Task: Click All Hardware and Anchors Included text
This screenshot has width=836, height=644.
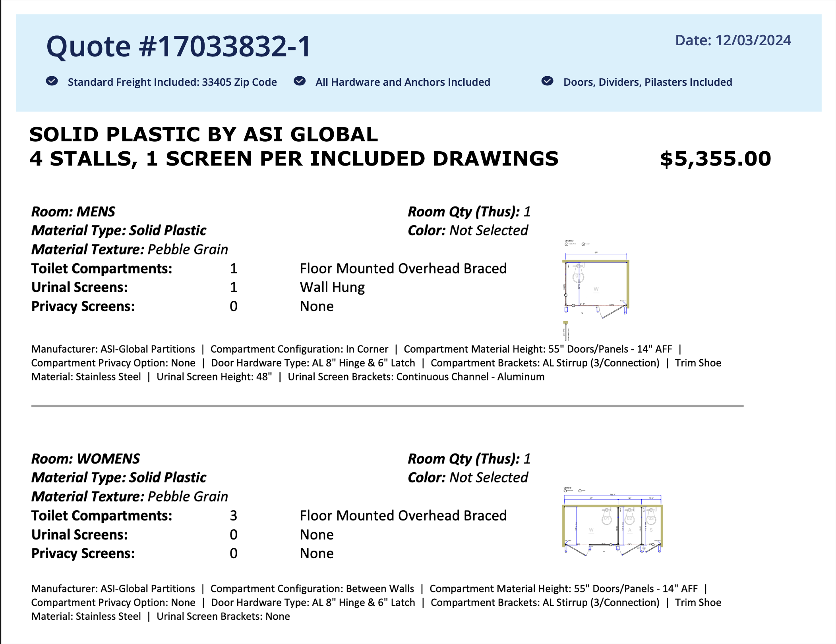Action: click(403, 82)
